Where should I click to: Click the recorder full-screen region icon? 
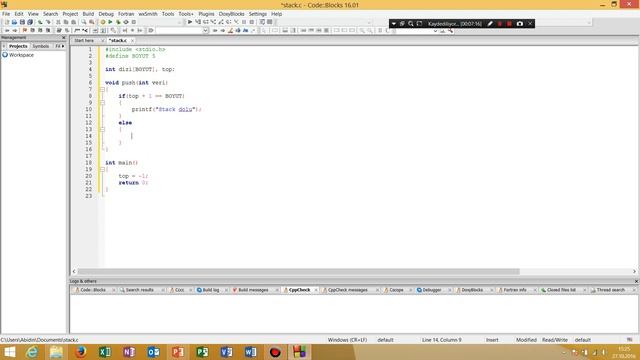pyautogui.click(x=419, y=24)
